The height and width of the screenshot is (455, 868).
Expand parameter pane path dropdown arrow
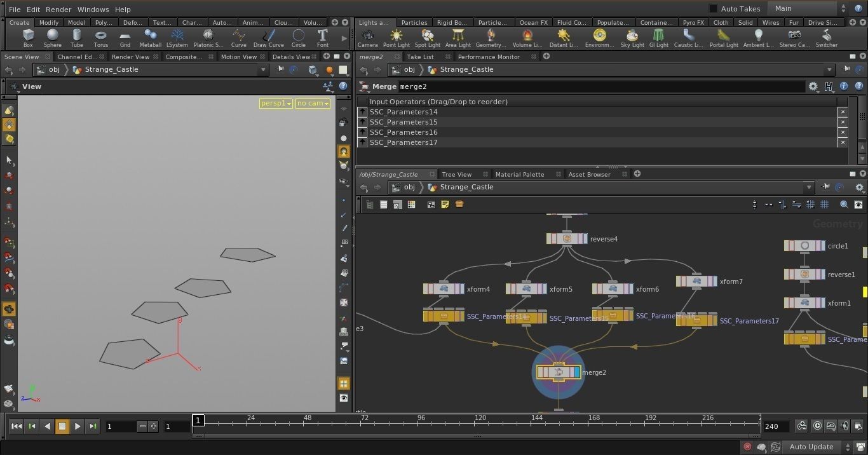click(x=829, y=70)
